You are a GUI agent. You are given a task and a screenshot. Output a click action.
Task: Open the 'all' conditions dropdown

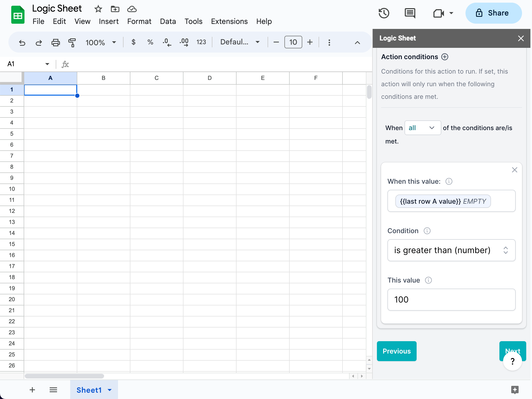pyautogui.click(x=422, y=128)
